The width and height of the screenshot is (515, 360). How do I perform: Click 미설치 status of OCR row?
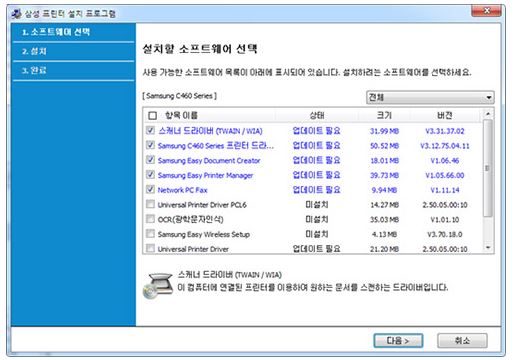click(317, 219)
